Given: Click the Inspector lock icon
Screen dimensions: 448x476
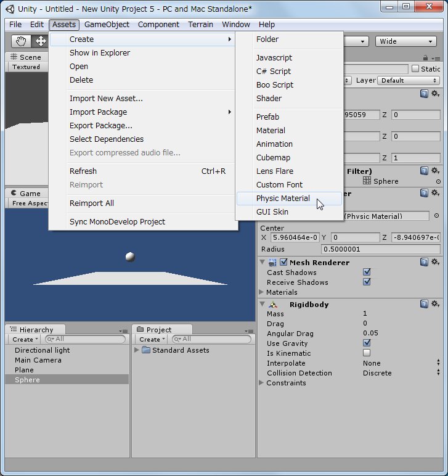Looking at the screenshot, I should 425,58.
